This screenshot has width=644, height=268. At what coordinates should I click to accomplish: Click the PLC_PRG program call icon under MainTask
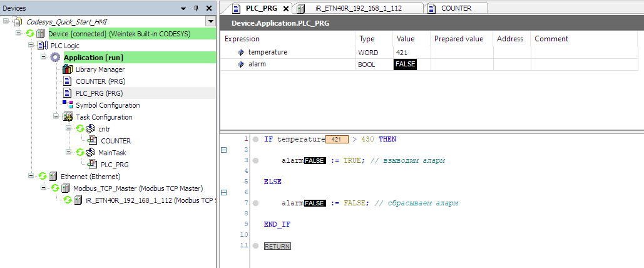pos(93,165)
